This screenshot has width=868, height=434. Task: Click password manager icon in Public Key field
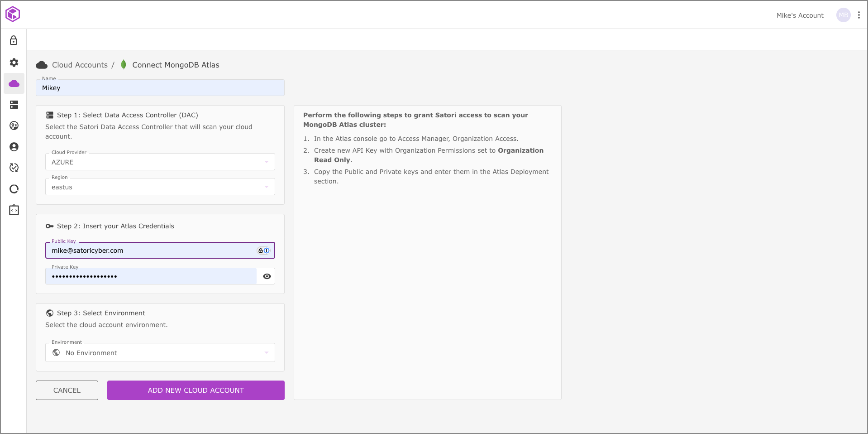pyautogui.click(x=263, y=251)
